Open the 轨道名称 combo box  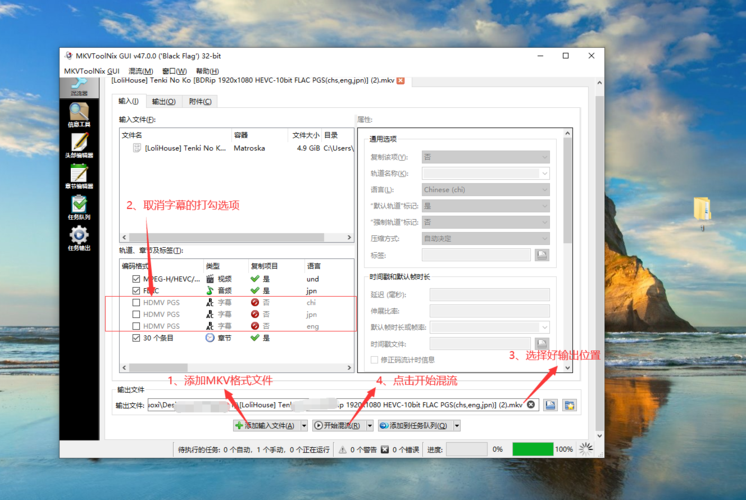[x=485, y=173]
